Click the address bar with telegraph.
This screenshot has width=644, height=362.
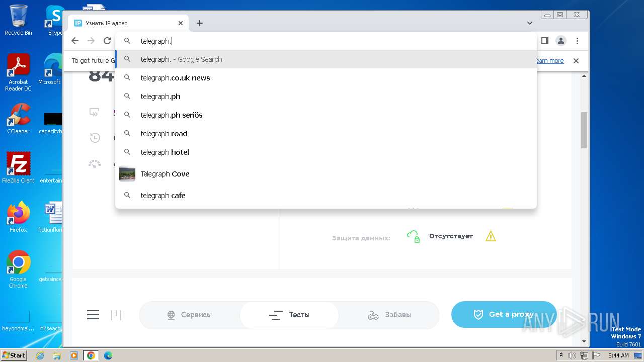[x=327, y=41]
